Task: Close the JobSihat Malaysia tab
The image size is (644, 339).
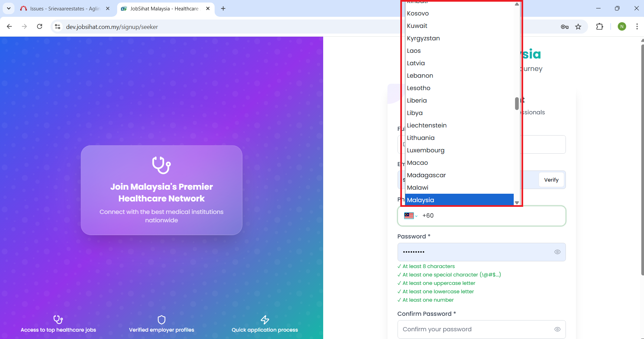Action: click(x=208, y=9)
